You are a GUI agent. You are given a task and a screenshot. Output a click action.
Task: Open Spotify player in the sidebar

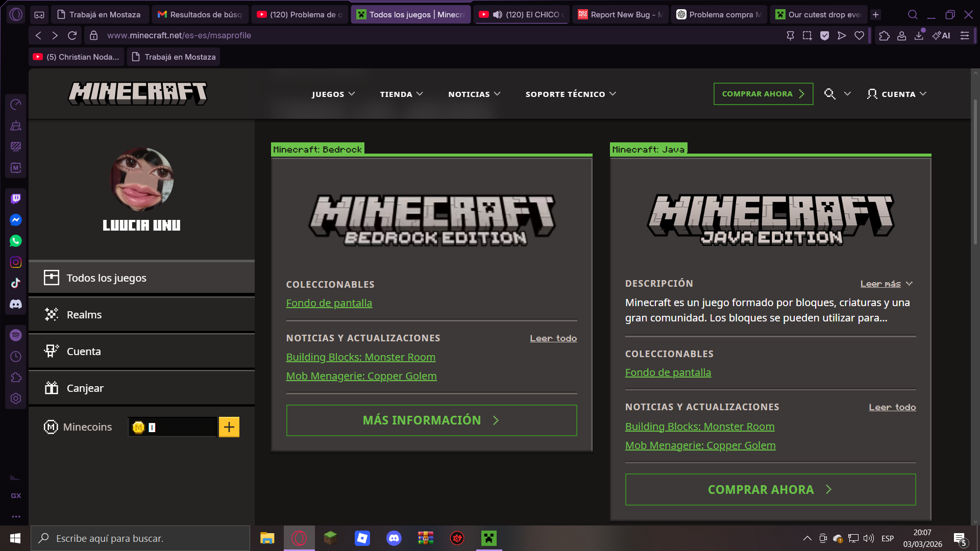(16, 335)
